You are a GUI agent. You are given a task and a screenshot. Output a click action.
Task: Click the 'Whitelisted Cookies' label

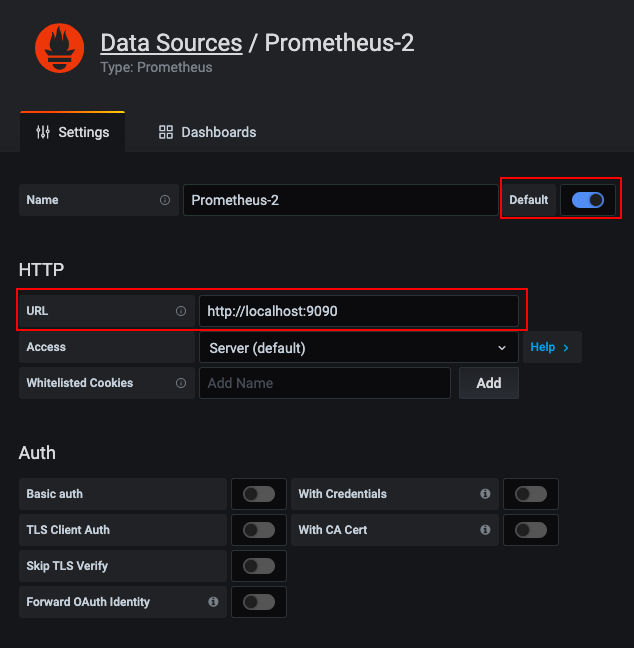pos(80,383)
